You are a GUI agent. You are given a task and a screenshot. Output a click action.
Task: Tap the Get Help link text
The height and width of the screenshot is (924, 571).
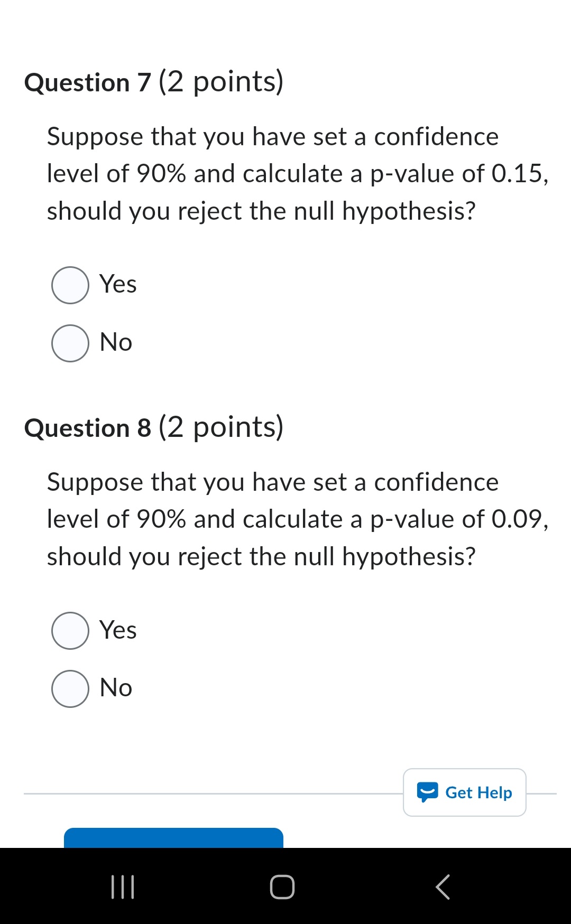click(x=479, y=792)
